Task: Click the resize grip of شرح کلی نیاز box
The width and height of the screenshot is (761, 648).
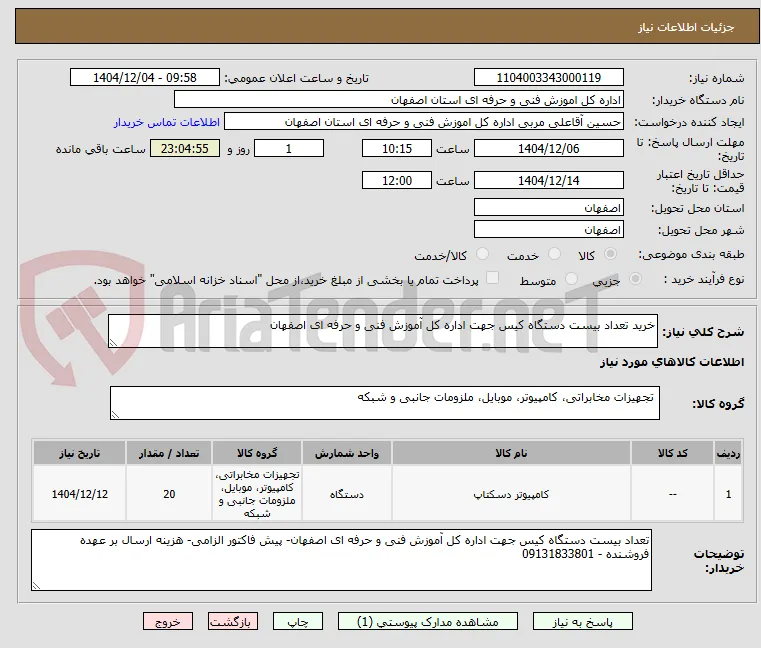Action: pos(113,343)
